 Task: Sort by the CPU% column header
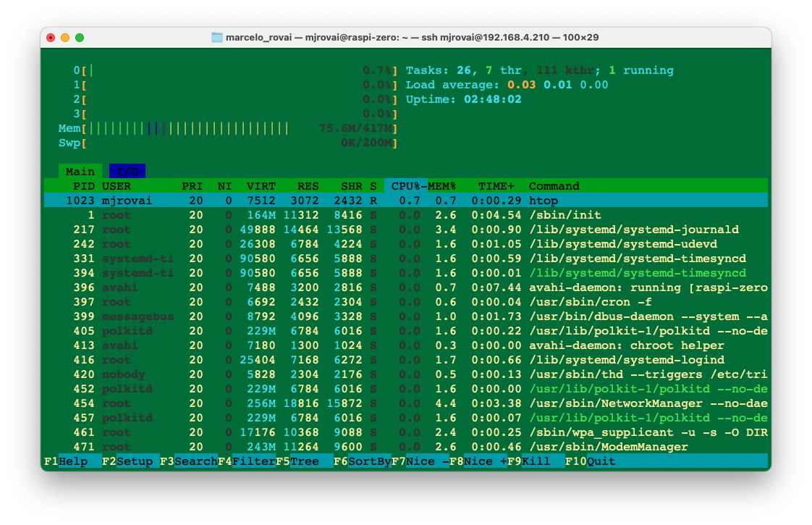point(406,186)
